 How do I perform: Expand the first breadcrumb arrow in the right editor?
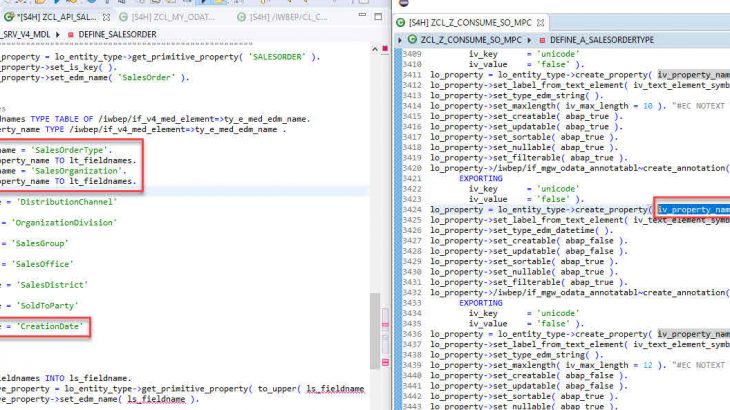400,40
